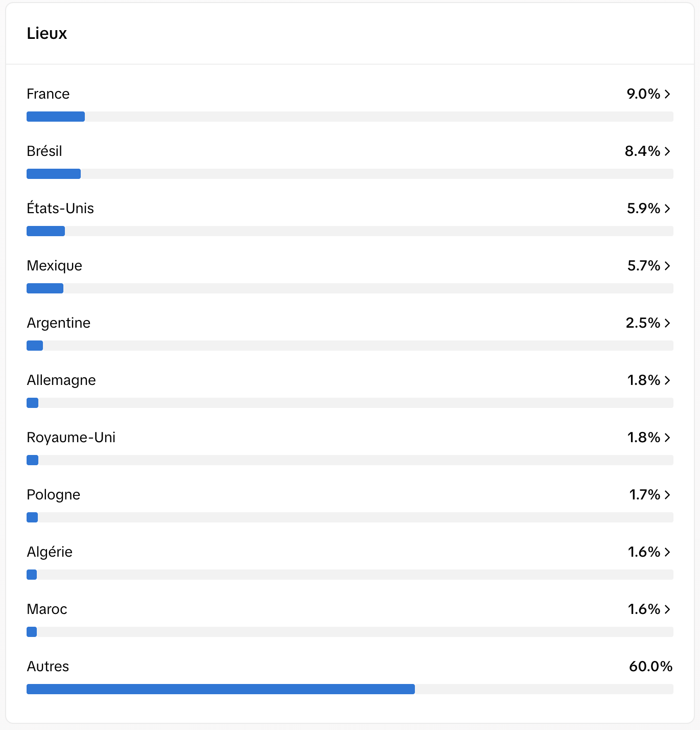Click the 9.0% percentage for France
This screenshot has width=700, height=730.
coord(643,94)
